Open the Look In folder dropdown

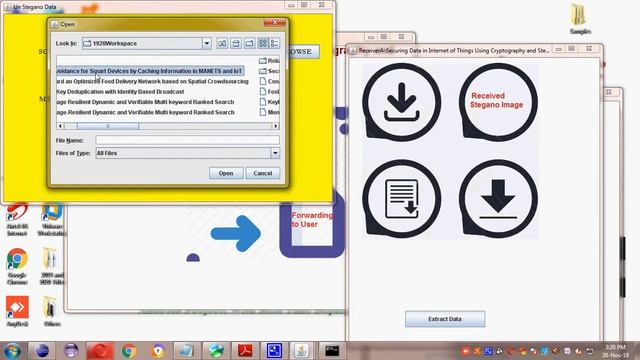tap(207, 43)
